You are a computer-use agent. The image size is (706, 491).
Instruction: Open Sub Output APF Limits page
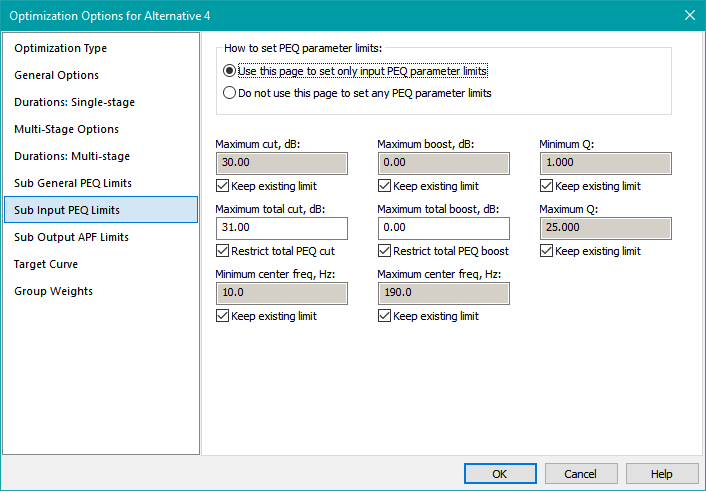tap(101, 237)
